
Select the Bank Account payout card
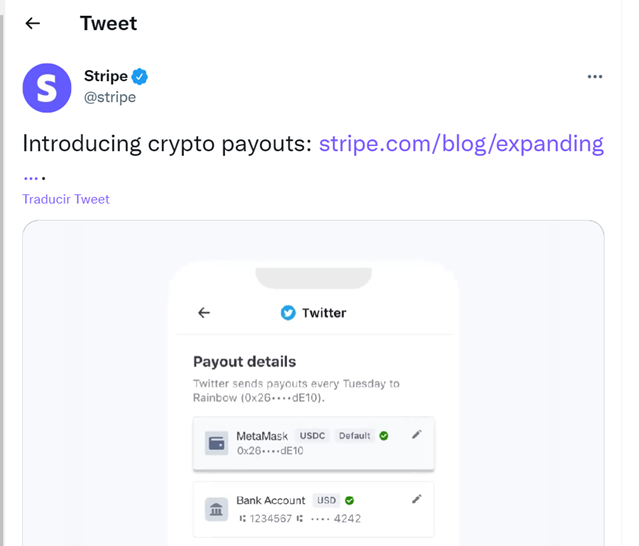coord(313,509)
